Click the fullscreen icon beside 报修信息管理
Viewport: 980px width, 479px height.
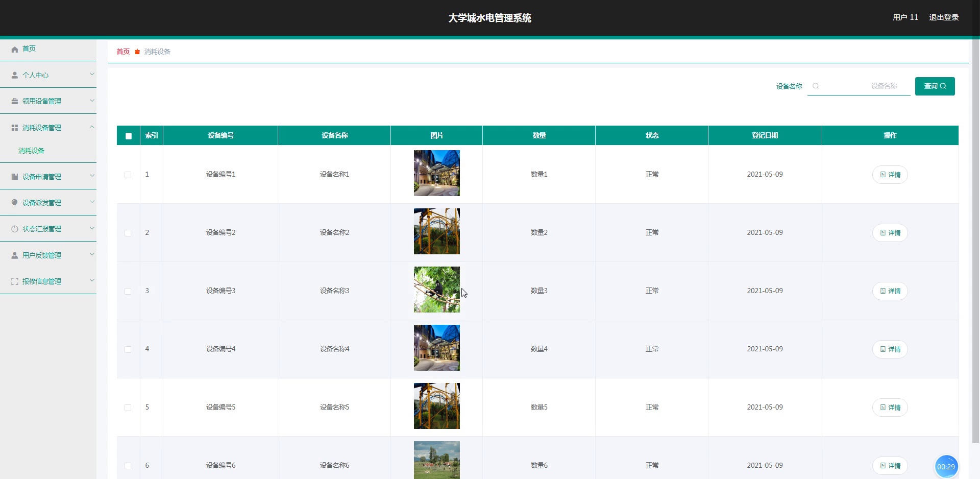[x=15, y=281]
